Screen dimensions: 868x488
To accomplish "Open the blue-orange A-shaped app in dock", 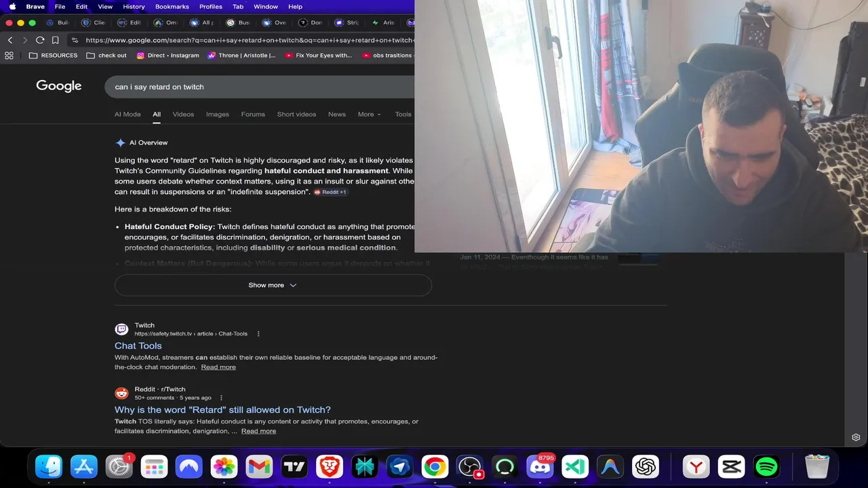I will coord(610,466).
